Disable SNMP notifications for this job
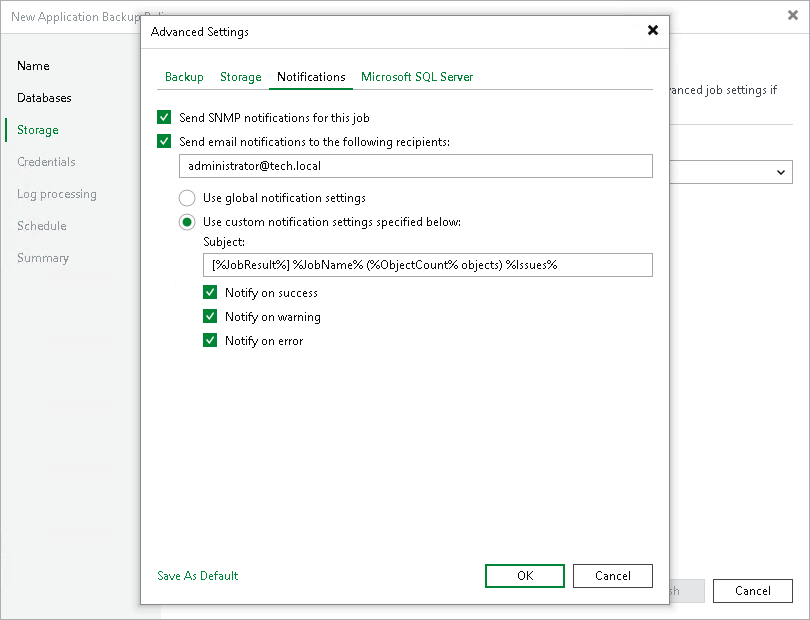Viewport: 810px width, 620px height. point(165,117)
